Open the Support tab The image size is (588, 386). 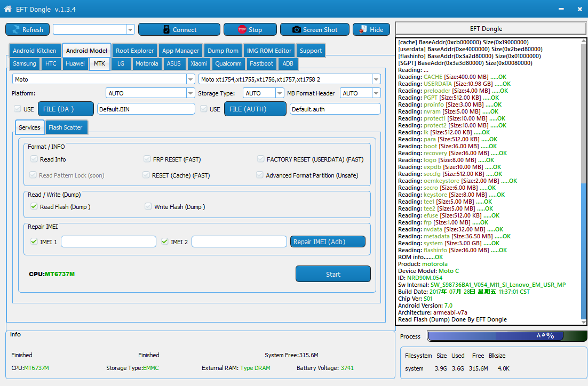click(311, 51)
